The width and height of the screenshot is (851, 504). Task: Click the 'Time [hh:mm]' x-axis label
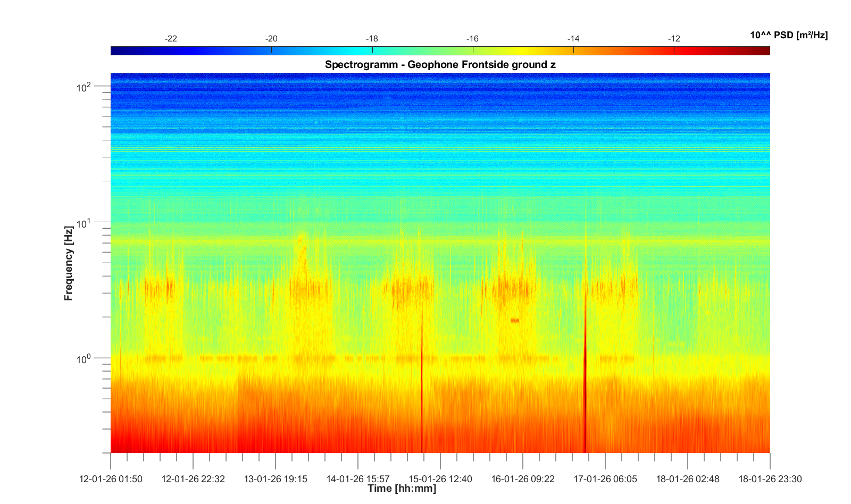(402, 488)
